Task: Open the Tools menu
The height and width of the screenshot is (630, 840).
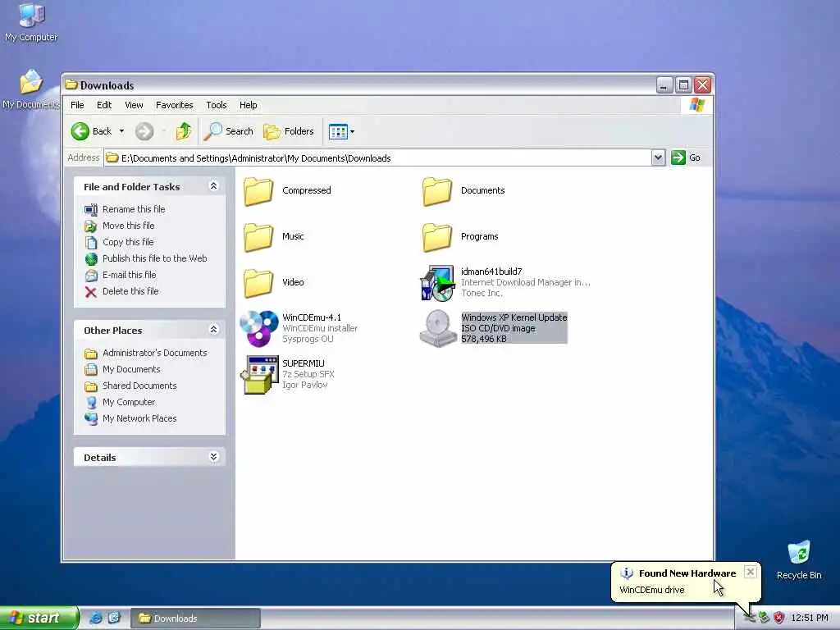Action: (217, 105)
